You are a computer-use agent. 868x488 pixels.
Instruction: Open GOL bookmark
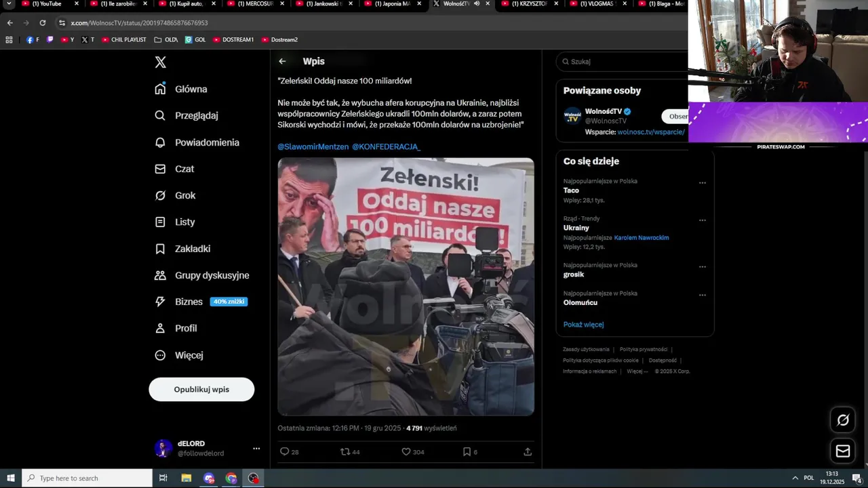(x=195, y=40)
